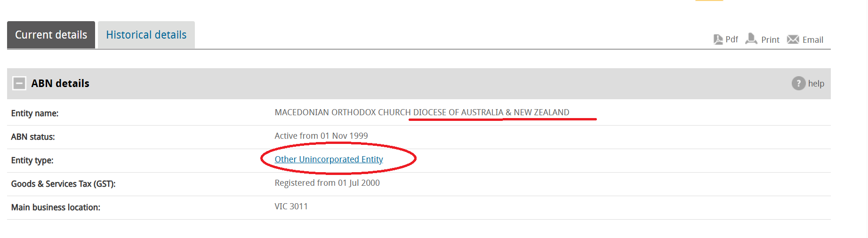This screenshot has width=868, height=238.
Task: Click the ABN details heading text
Action: (60, 83)
